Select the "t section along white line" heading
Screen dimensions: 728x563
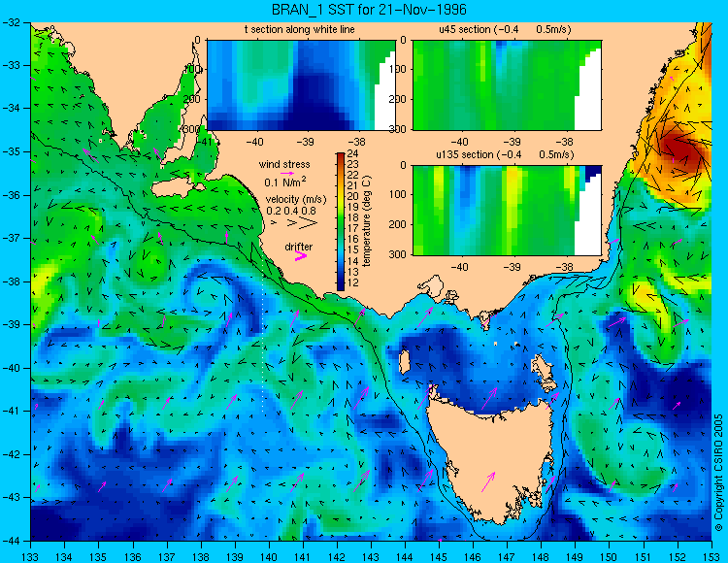click(300, 30)
